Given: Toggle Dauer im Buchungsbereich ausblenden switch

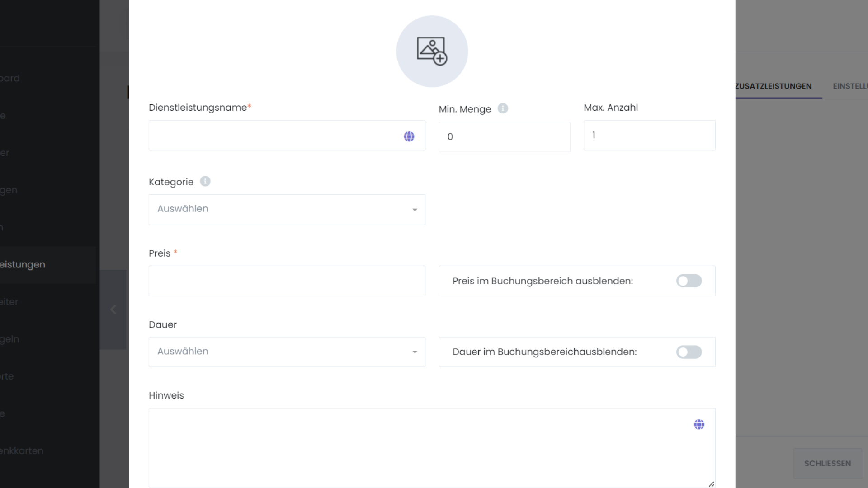Looking at the screenshot, I should [689, 352].
